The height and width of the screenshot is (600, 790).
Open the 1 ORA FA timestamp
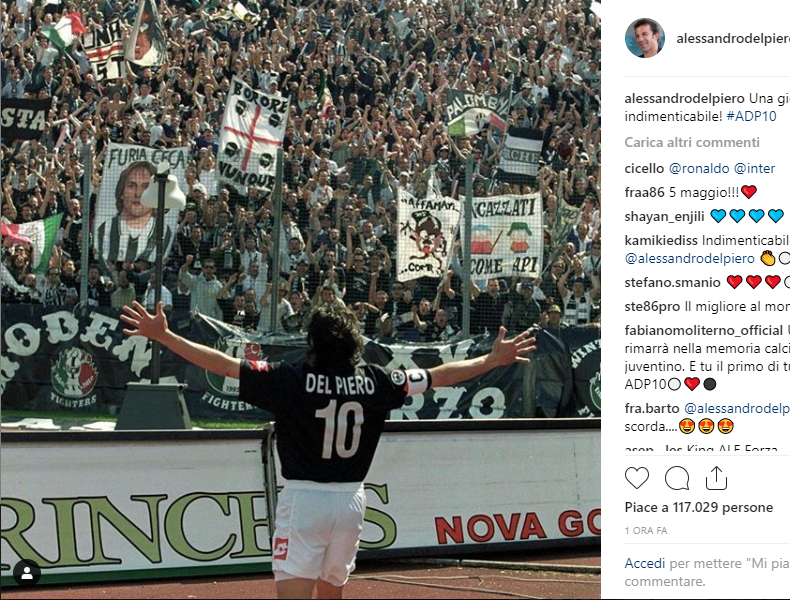click(645, 530)
